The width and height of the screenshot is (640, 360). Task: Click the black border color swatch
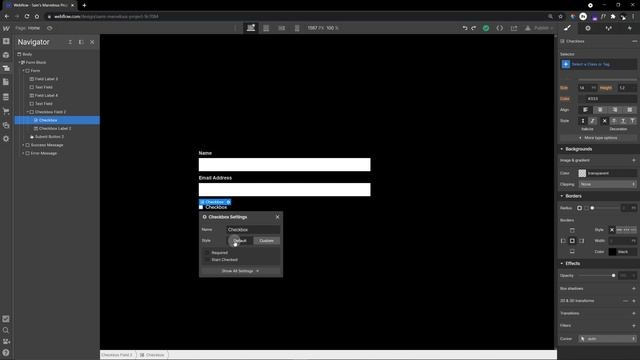[x=612, y=252]
